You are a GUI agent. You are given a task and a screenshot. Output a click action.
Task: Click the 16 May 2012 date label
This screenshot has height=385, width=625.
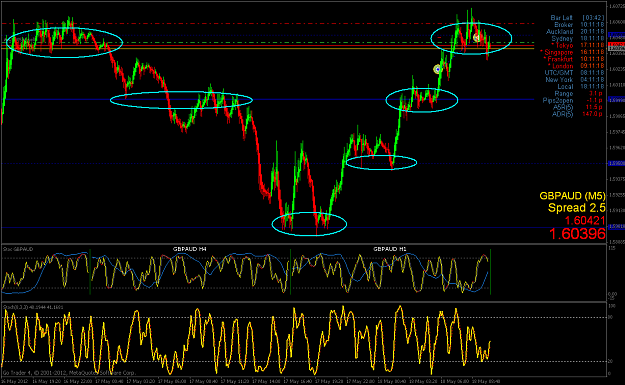point(14,381)
